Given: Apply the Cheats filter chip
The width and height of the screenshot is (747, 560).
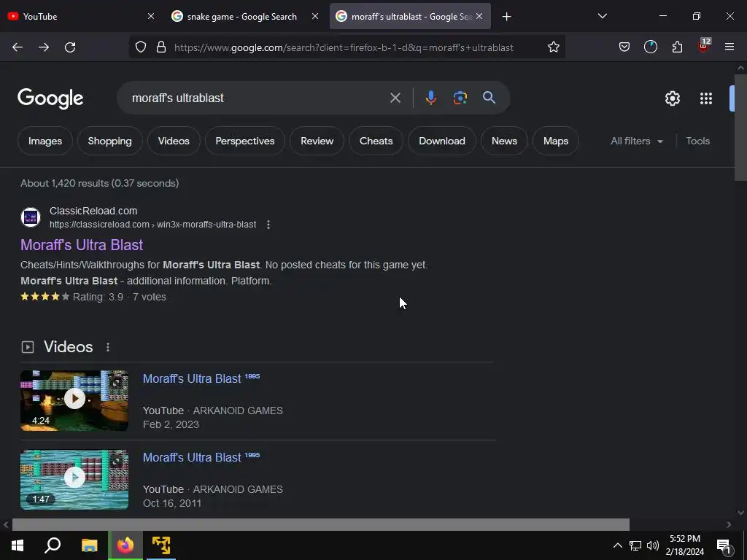Looking at the screenshot, I should [376, 141].
